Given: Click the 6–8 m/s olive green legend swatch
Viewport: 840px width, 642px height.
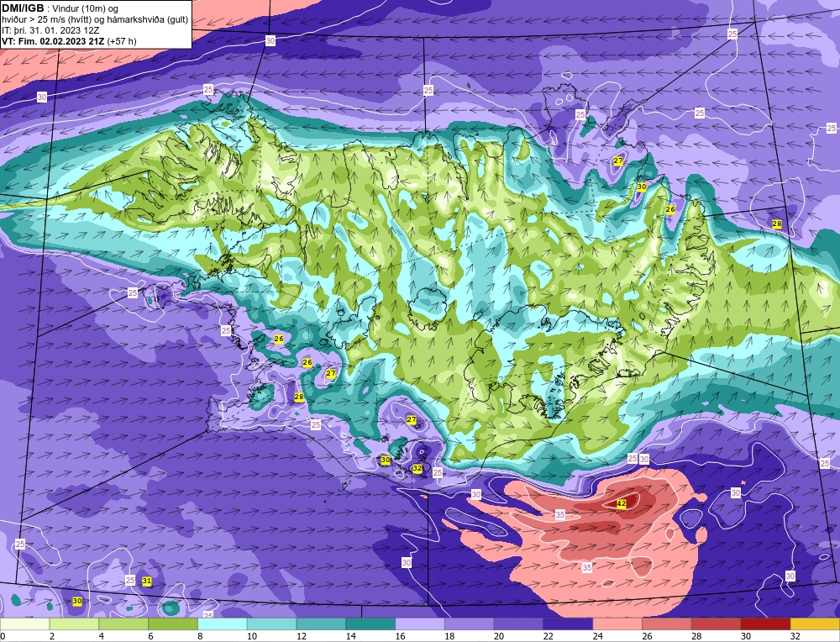Looking at the screenshot, I should click(173, 624).
